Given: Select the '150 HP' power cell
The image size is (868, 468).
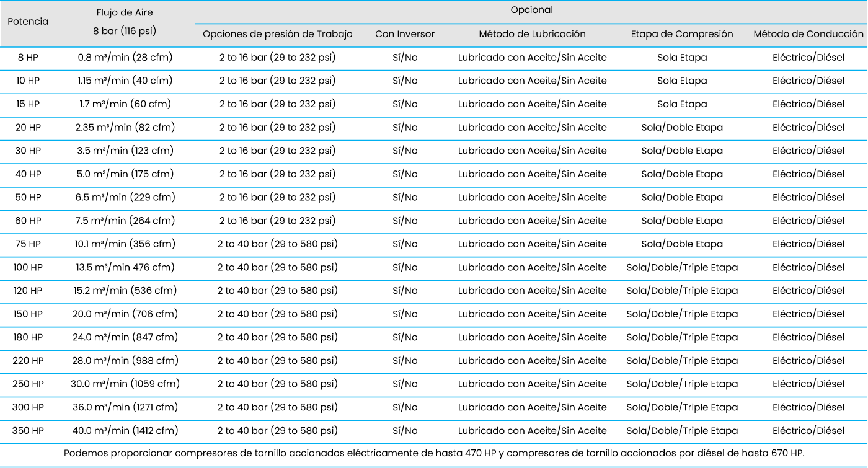Looking at the screenshot, I should click(28, 314).
